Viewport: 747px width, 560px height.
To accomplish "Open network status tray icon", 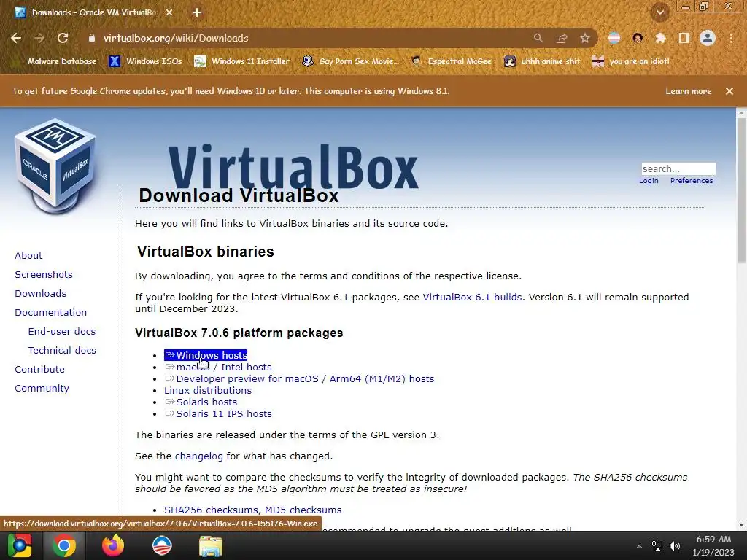I will tap(657, 546).
